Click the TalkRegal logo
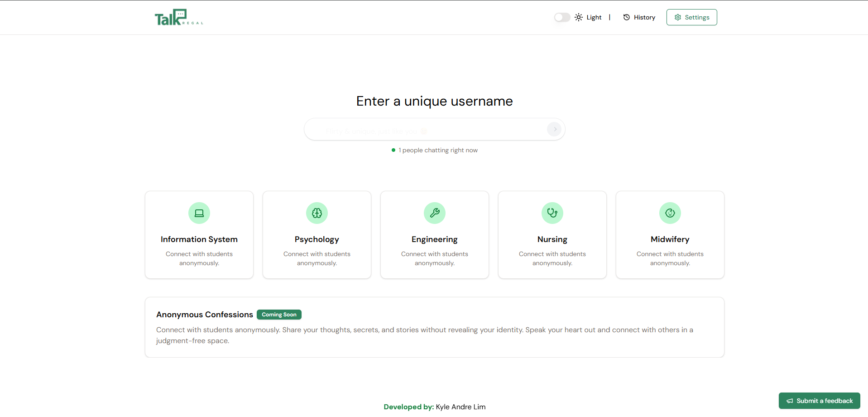 178,18
